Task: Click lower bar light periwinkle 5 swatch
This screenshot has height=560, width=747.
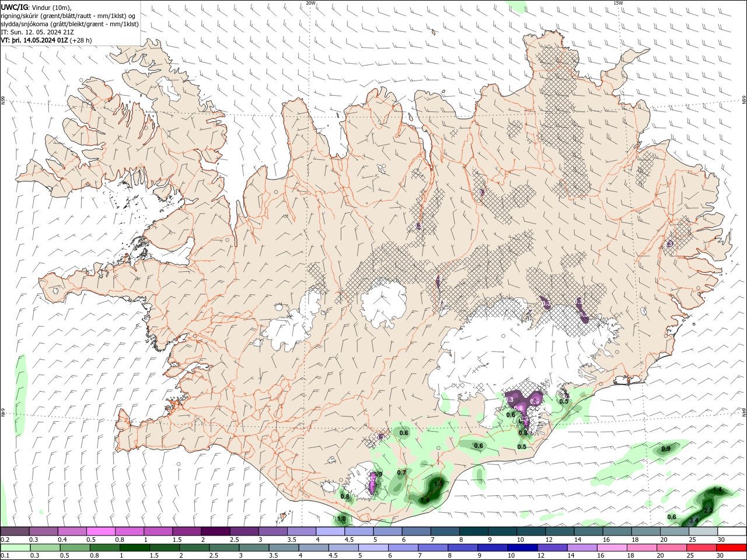Action: (x=373, y=548)
